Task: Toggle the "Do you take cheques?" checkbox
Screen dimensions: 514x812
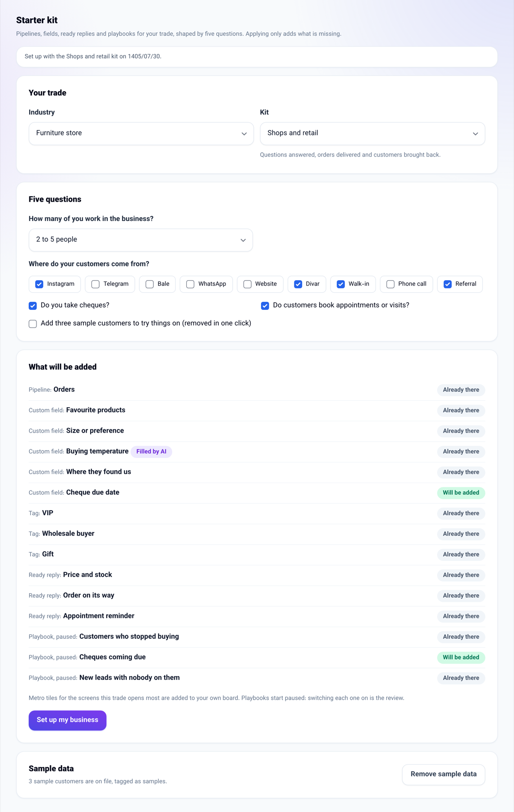Action: (x=33, y=306)
